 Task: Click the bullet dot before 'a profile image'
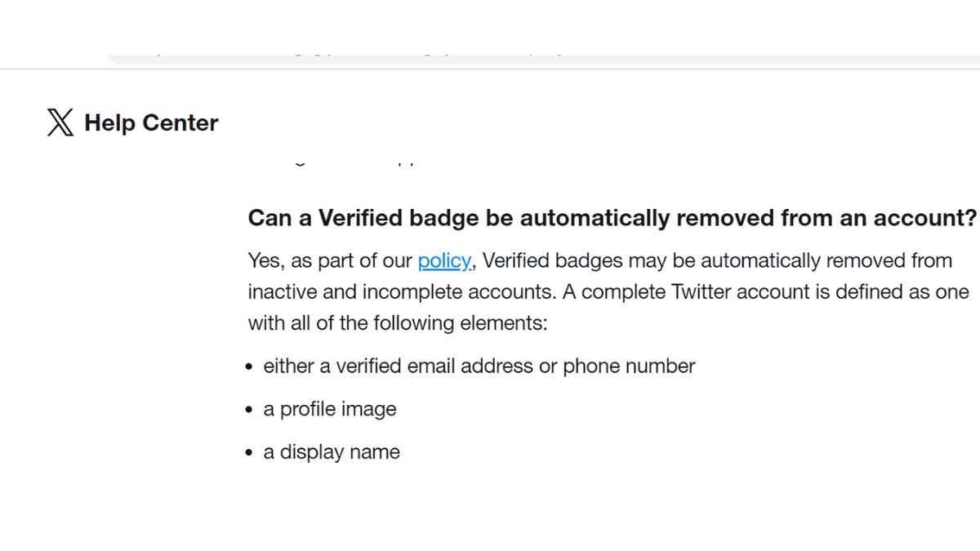[x=251, y=411]
